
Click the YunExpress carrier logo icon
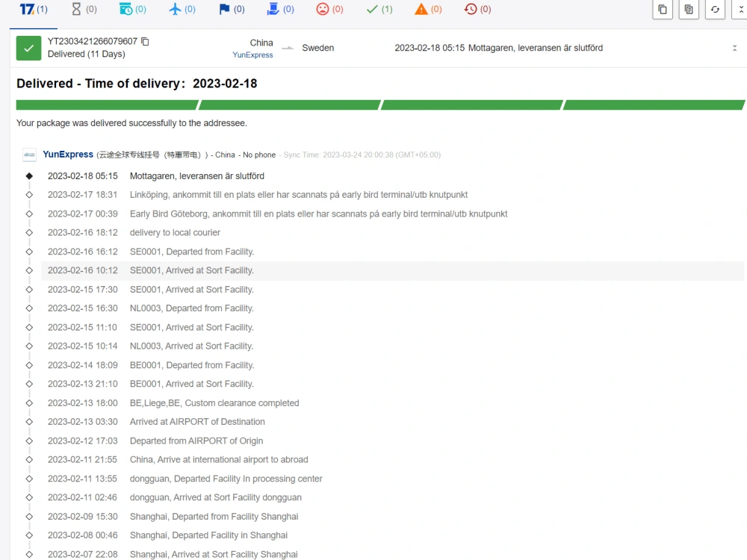30,155
